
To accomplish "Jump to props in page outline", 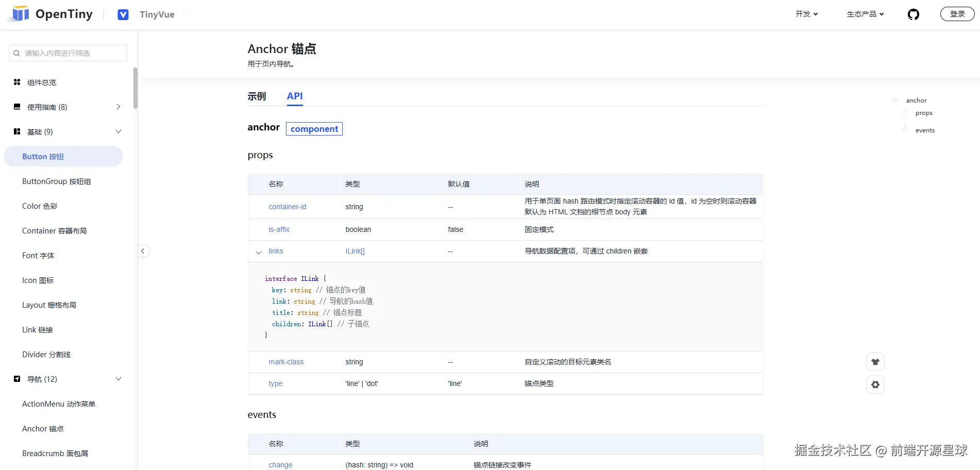I will pos(924,113).
